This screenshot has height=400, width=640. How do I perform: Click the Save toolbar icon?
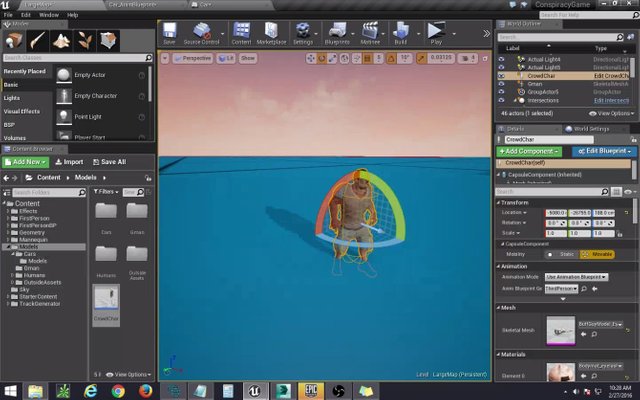[x=169, y=33]
